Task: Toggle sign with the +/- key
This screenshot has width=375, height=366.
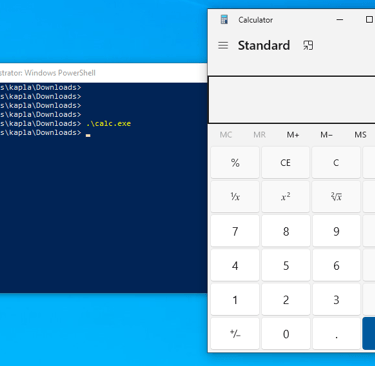Action: pyautogui.click(x=235, y=334)
